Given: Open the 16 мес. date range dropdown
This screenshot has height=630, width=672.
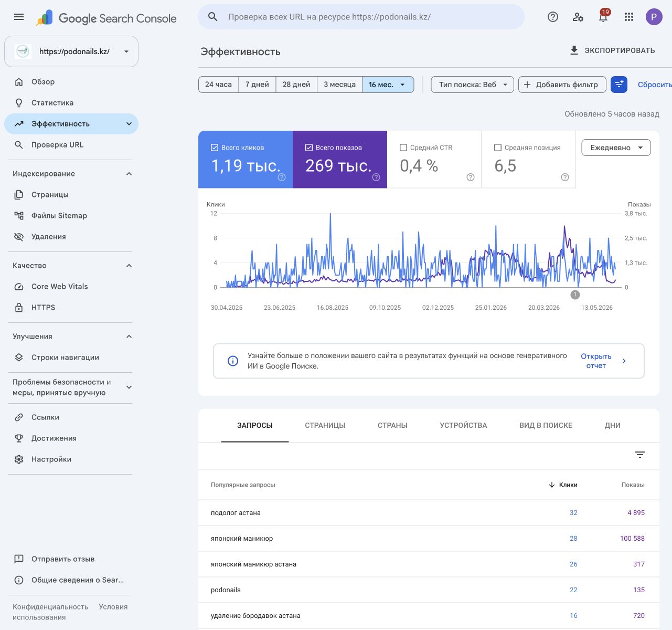Looking at the screenshot, I should (x=388, y=85).
